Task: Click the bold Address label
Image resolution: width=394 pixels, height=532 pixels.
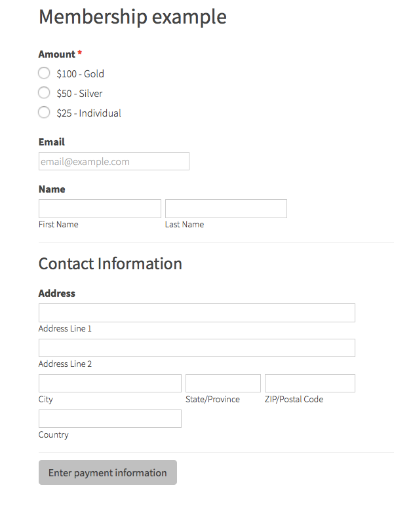Action: coord(57,293)
